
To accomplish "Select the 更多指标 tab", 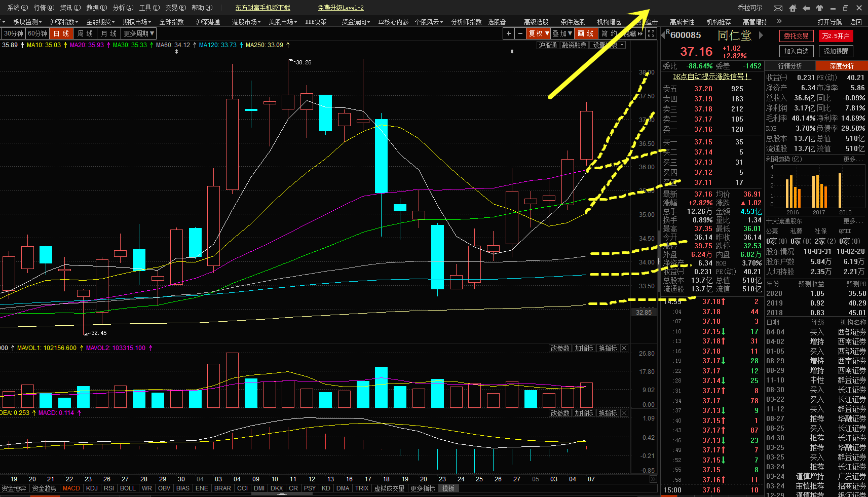I will (423, 488).
